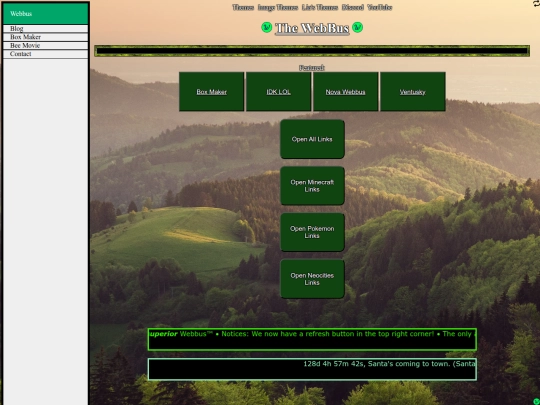Open the Discord link
540x405 pixels.
click(353, 7)
